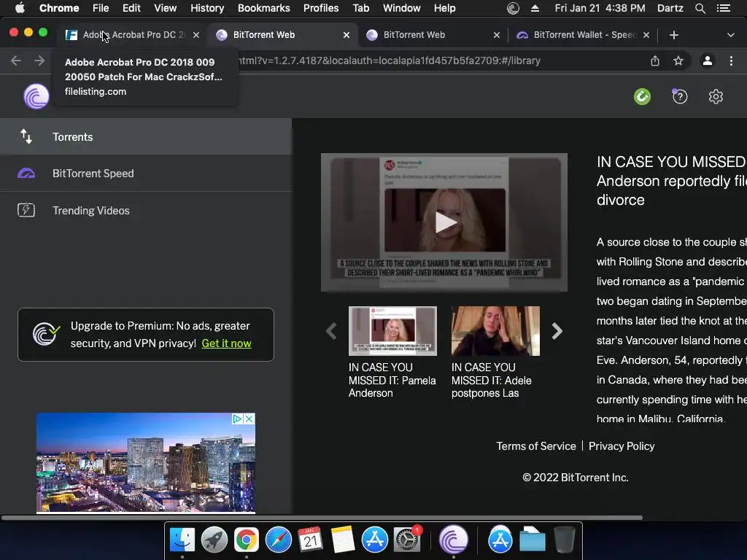The height and width of the screenshot is (560, 747).
Task: Open Control Center in the menu bar
Action: (x=724, y=8)
